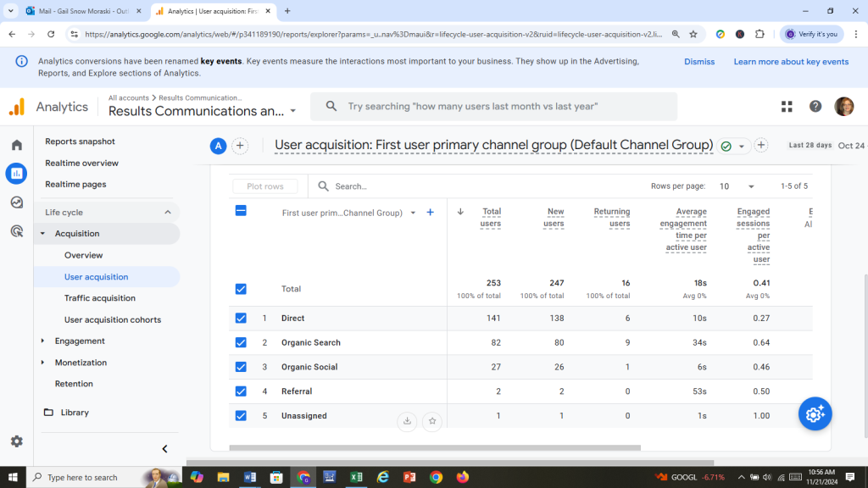Open User acquisition cohorts report
868x488 pixels.
tap(113, 319)
